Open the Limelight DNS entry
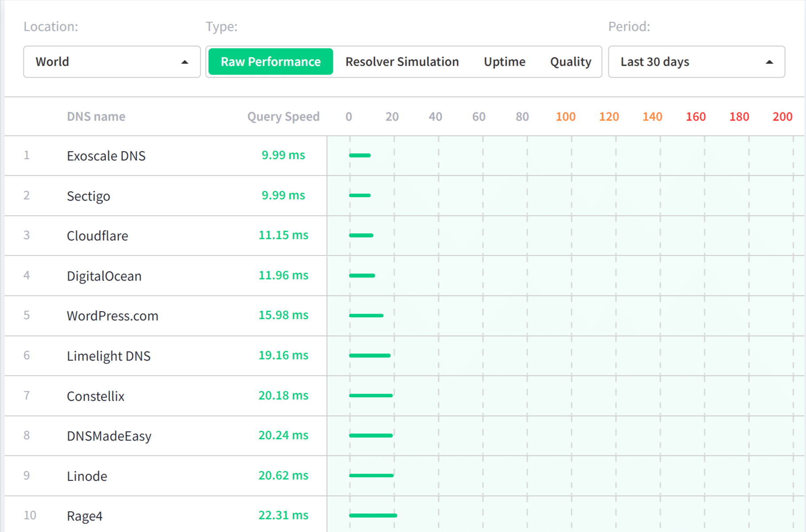Screen dimensions: 806x532 pyautogui.click(x=108, y=356)
